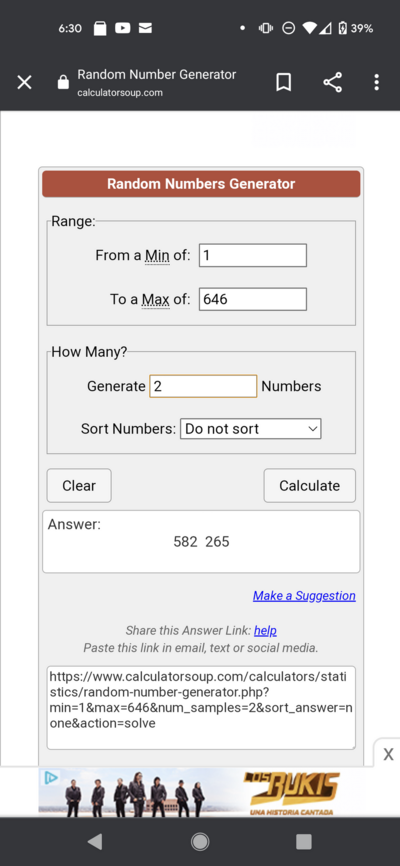The image size is (400, 866).
Task: Focus the Max value field showing 646
Action: point(252,299)
